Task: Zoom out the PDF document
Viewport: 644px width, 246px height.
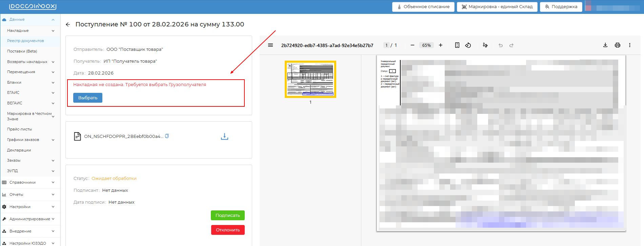Action: click(x=412, y=45)
